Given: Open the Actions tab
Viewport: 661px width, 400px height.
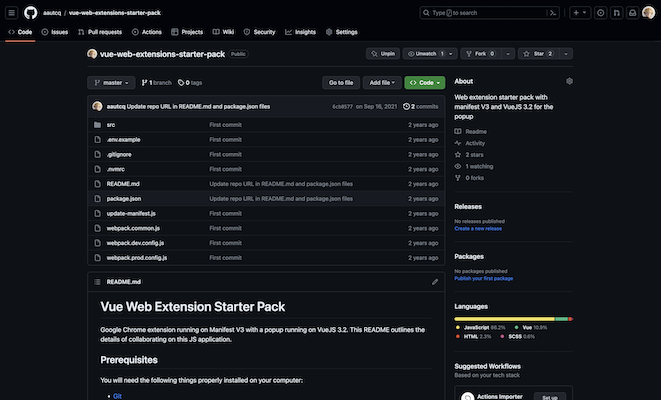Looking at the screenshot, I should coord(147,32).
